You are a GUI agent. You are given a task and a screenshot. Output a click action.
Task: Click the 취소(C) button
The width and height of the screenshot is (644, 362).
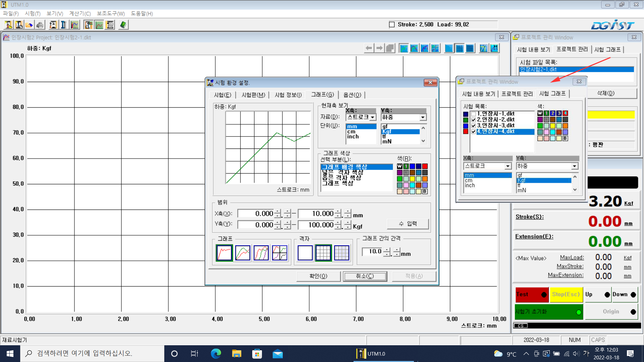(365, 276)
